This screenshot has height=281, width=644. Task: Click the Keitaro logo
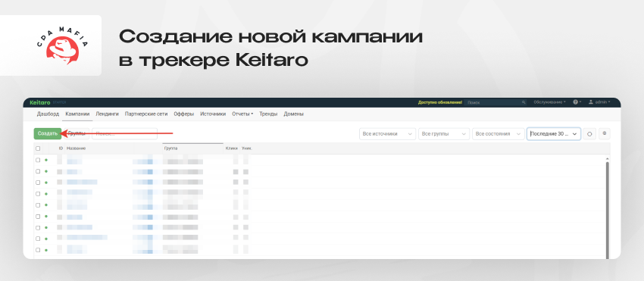coord(40,102)
